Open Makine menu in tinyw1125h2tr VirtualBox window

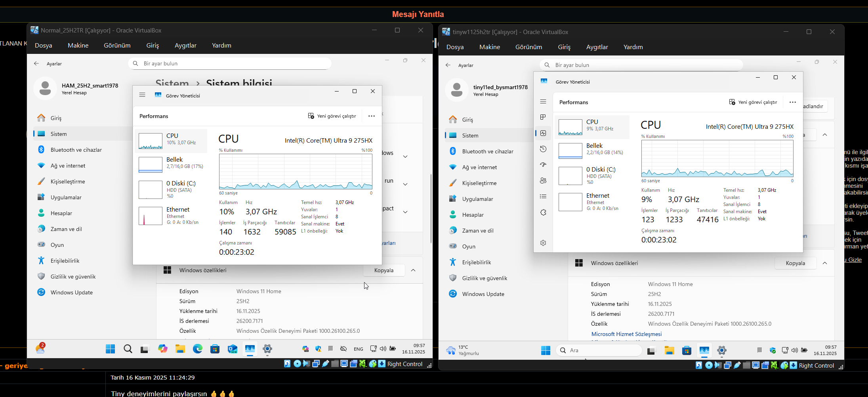point(490,47)
